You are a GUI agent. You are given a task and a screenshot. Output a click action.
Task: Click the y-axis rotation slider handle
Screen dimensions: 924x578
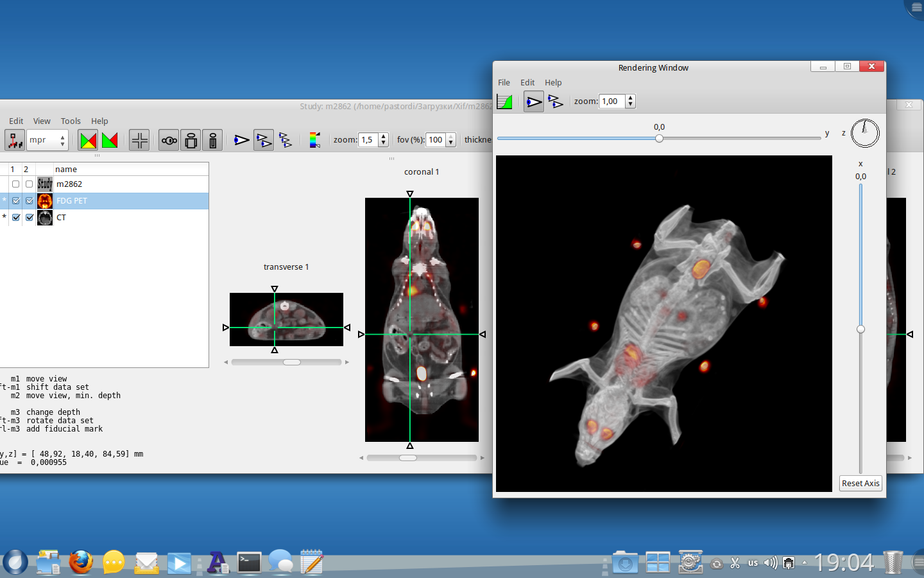(x=659, y=138)
